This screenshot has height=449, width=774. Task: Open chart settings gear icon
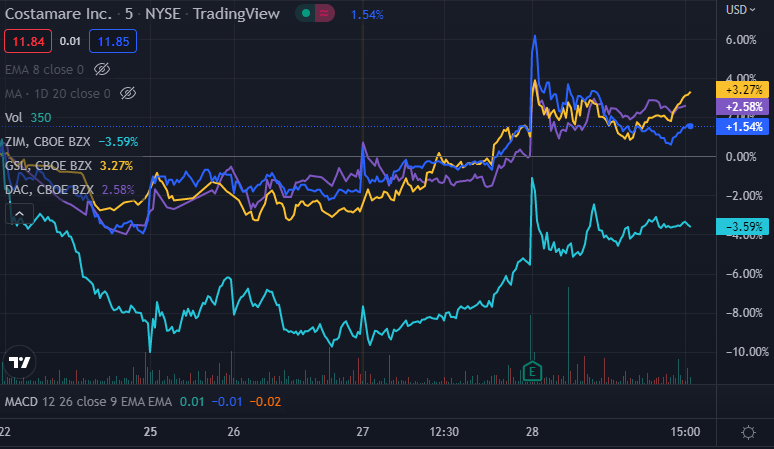[x=748, y=432]
